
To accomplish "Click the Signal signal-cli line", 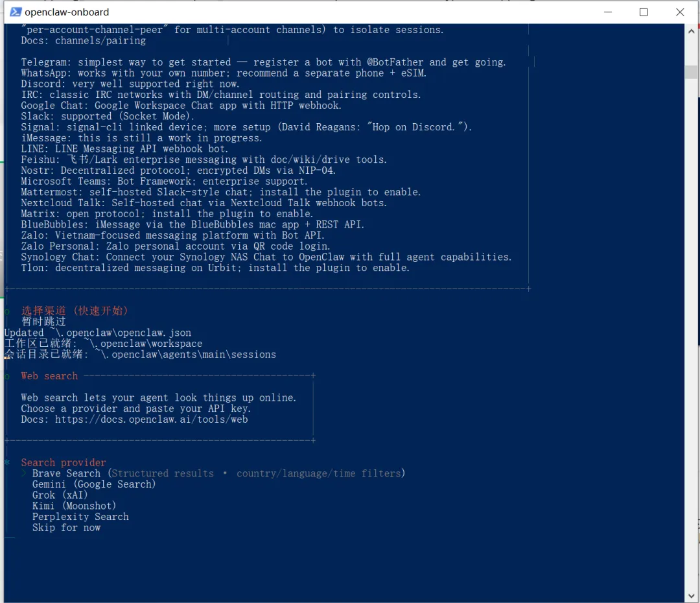I will click(x=246, y=127).
